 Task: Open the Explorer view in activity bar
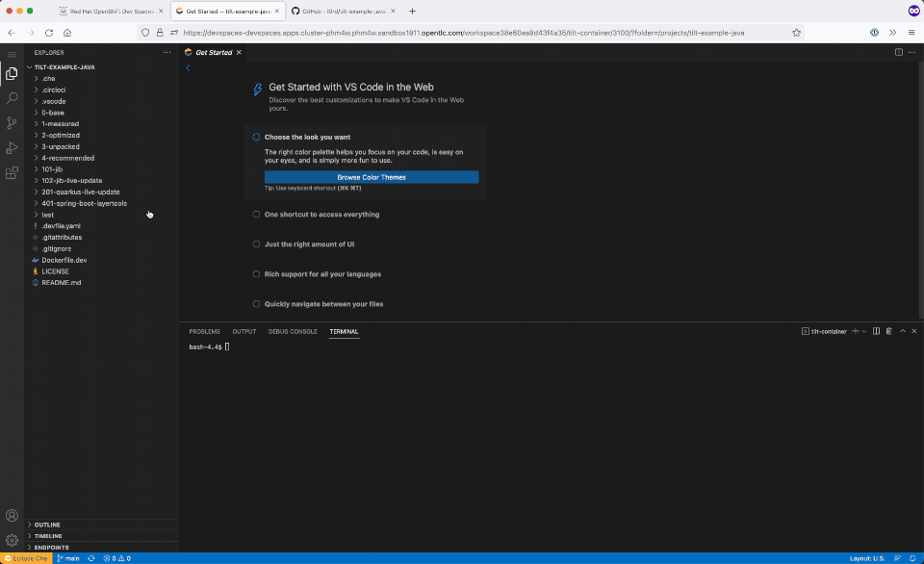(x=12, y=74)
